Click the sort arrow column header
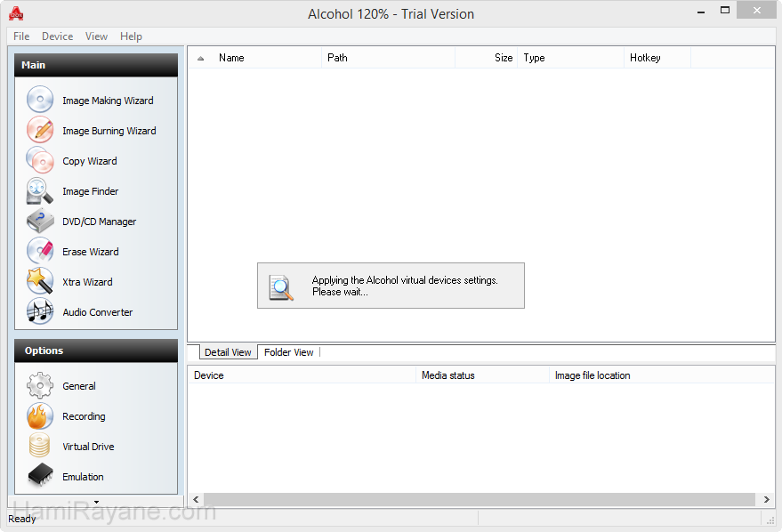This screenshot has width=782, height=532. (200, 58)
